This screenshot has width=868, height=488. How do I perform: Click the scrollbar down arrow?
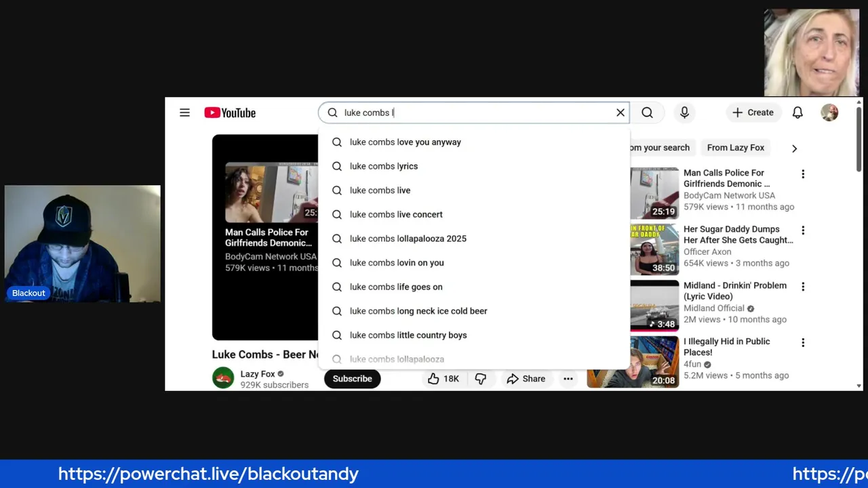pos(859,386)
